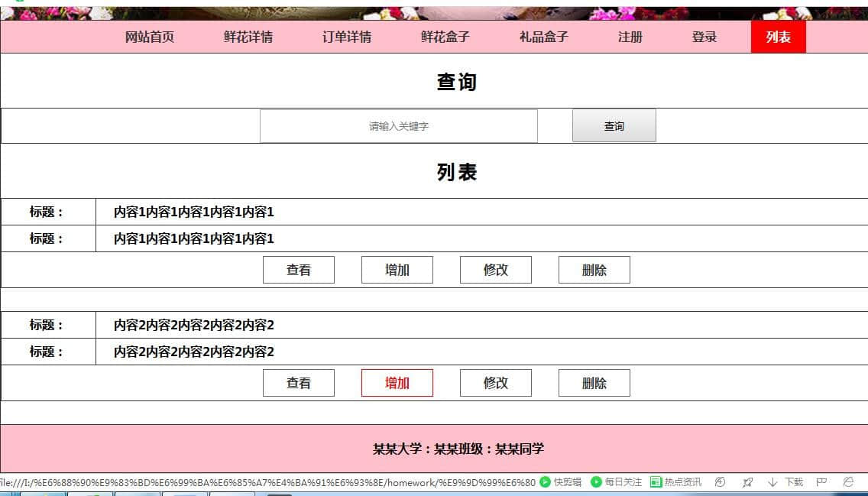Click the 快剪辑 icon in status bar
Screen dimensions: 868x496
click(546, 482)
